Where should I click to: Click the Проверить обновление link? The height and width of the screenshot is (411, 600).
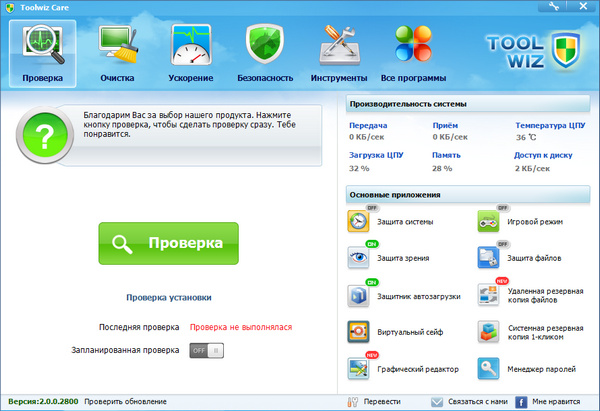pyautogui.click(x=125, y=401)
